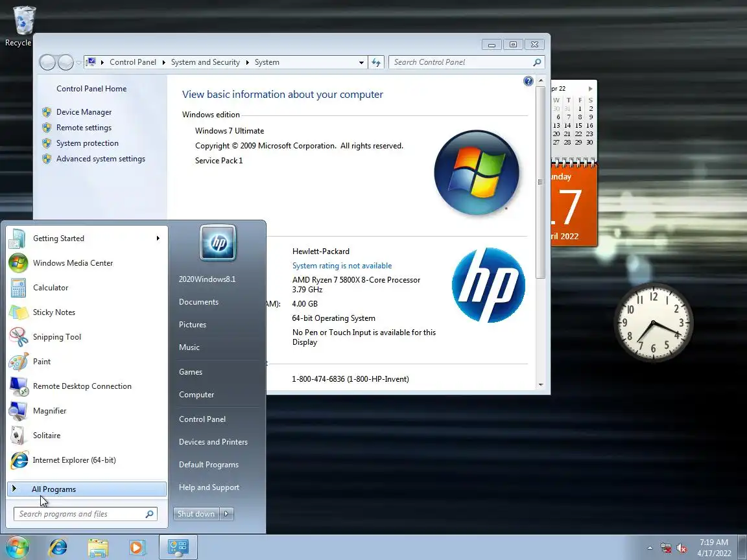Image resolution: width=747 pixels, height=560 pixels.
Task: Open Computer from Start menu
Action: pos(196,395)
